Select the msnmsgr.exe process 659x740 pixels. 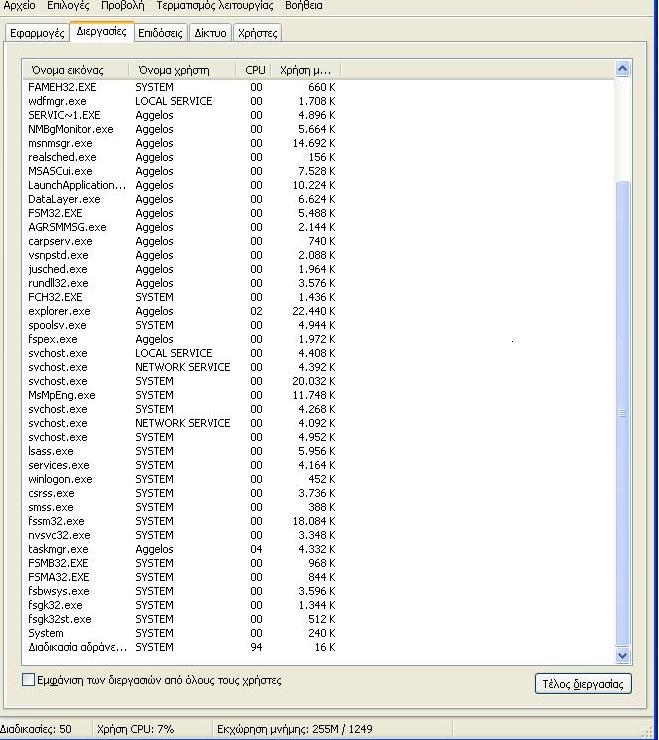pos(181,143)
